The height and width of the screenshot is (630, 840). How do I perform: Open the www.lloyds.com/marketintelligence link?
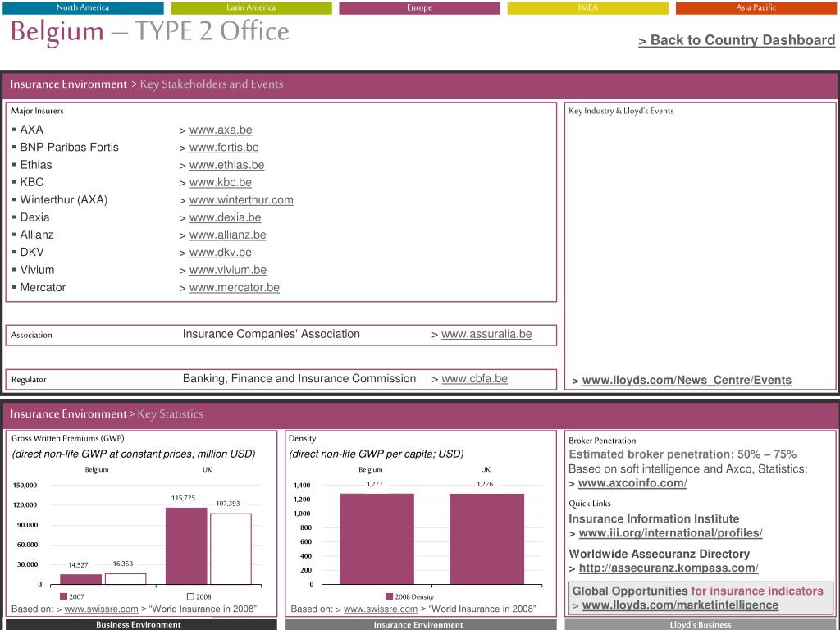pyautogui.click(x=680, y=605)
